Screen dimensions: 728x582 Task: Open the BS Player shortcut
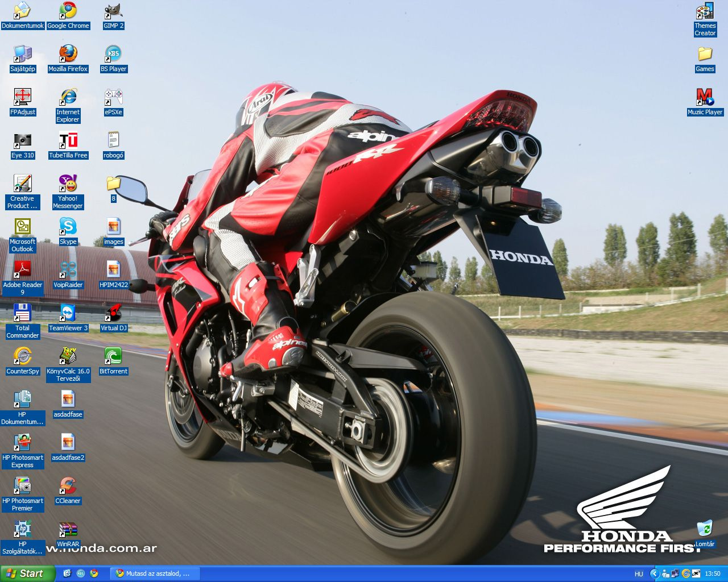point(113,59)
